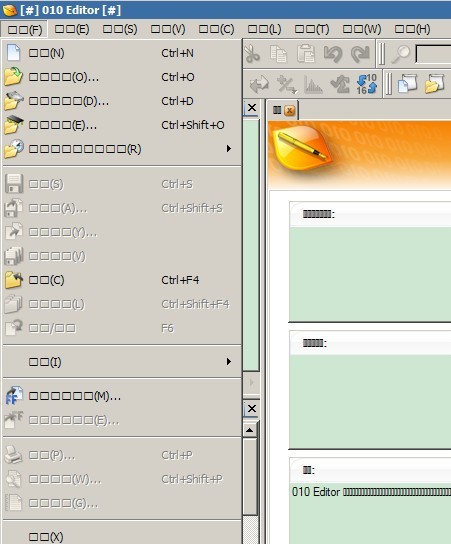Click the folder-with-document toolbar icon
This screenshot has height=544, width=451.
tap(435, 84)
